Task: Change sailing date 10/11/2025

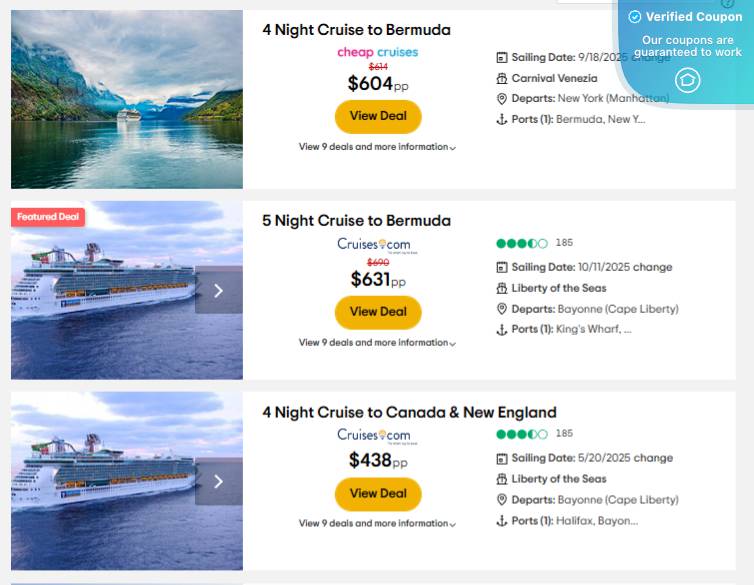Action: click(653, 267)
